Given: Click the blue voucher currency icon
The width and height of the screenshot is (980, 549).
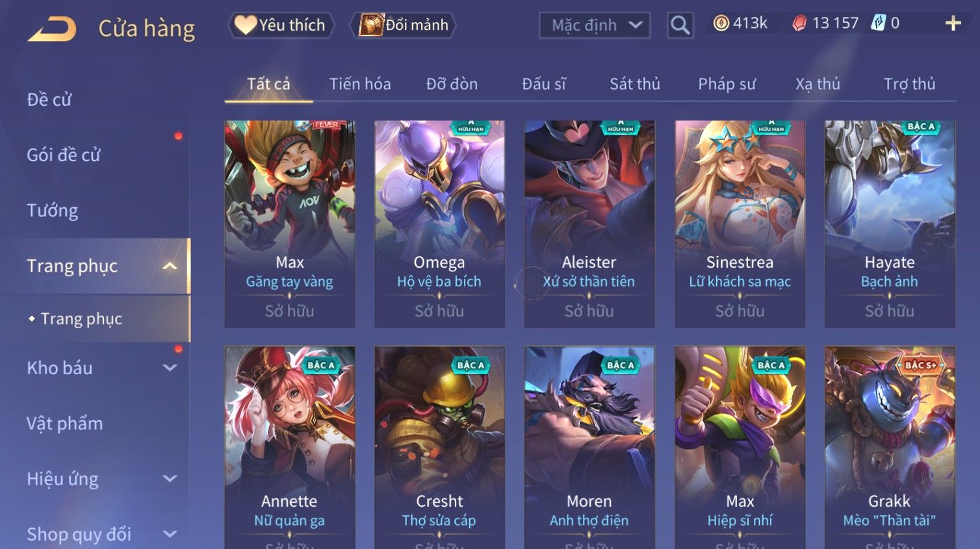Looking at the screenshot, I should coord(878,23).
